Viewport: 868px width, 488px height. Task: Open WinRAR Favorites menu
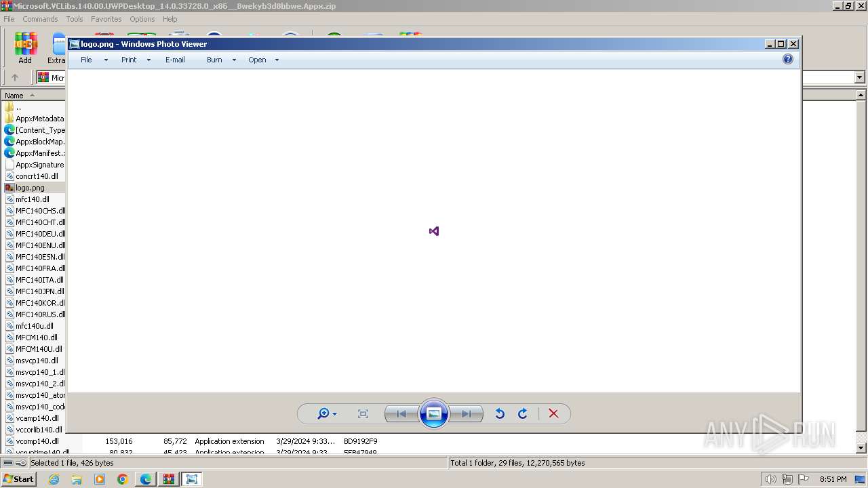point(106,19)
